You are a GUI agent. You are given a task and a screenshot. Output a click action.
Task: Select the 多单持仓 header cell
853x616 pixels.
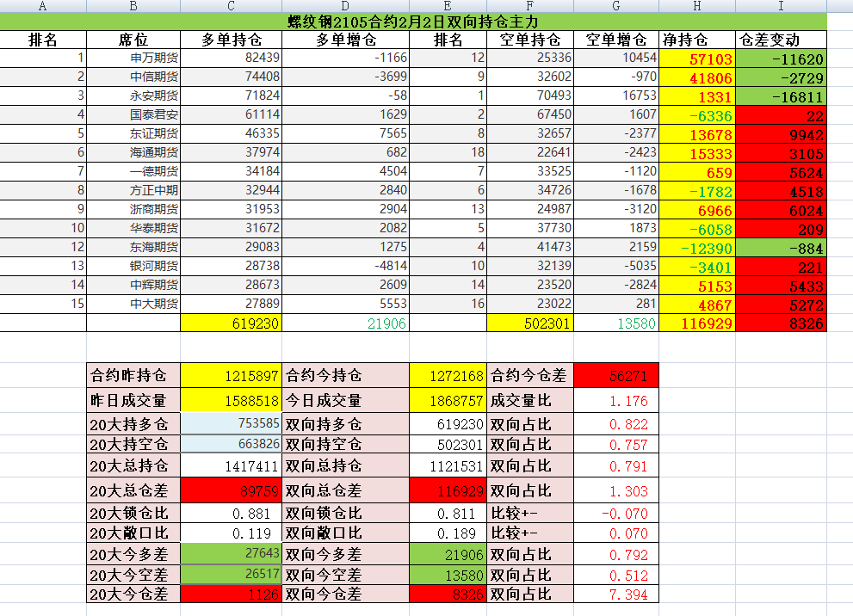pos(232,40)
